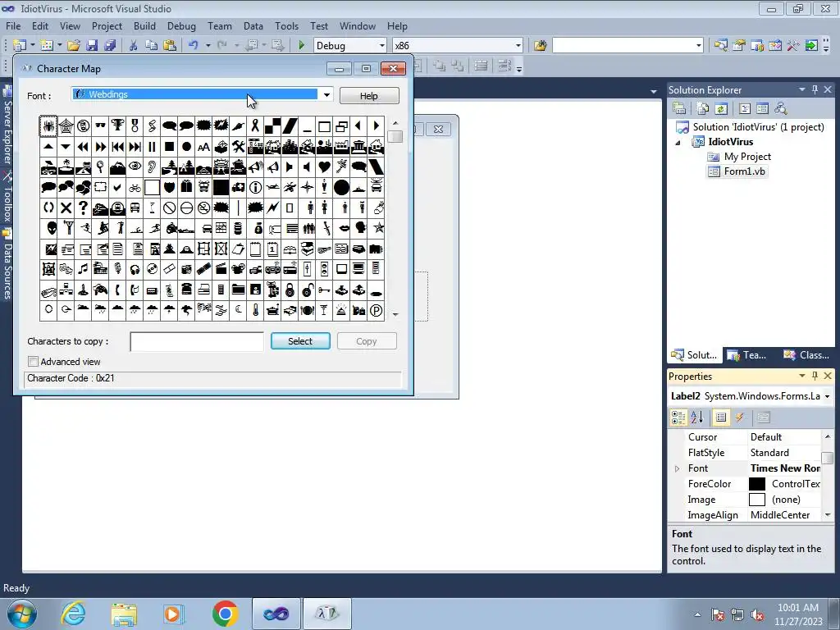The height and width of the screenshot is (630, 840).
Task: Show properties in categorized view
Action: click(x=678, y=418)
